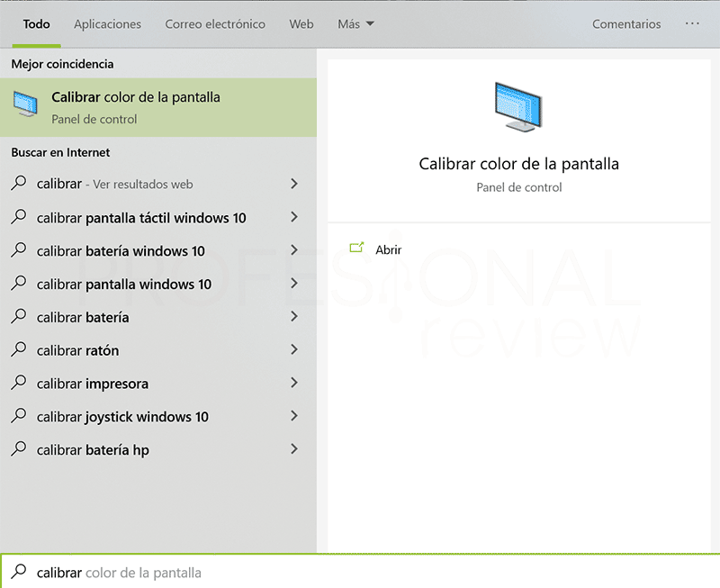The image size is (720, 588).
Task: Select the 'calibrar ratón' web suggestion
Action: [x=158, y=350]
